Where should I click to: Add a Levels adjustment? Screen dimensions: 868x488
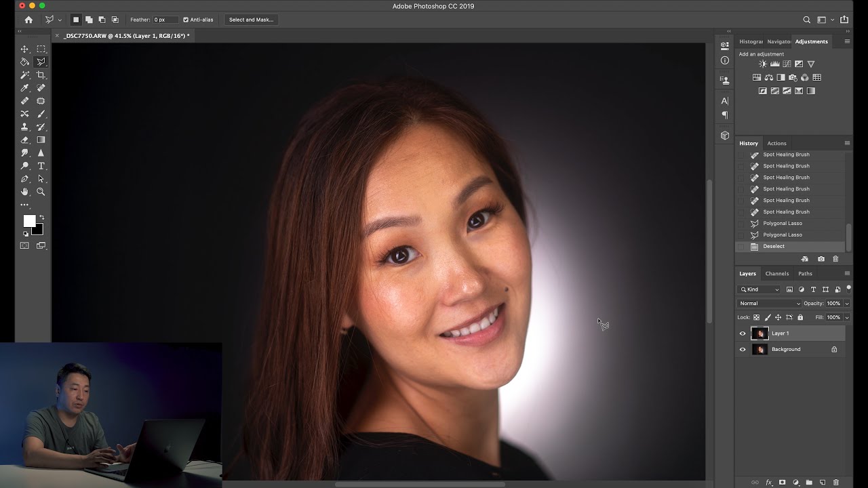tap(774, 64)
